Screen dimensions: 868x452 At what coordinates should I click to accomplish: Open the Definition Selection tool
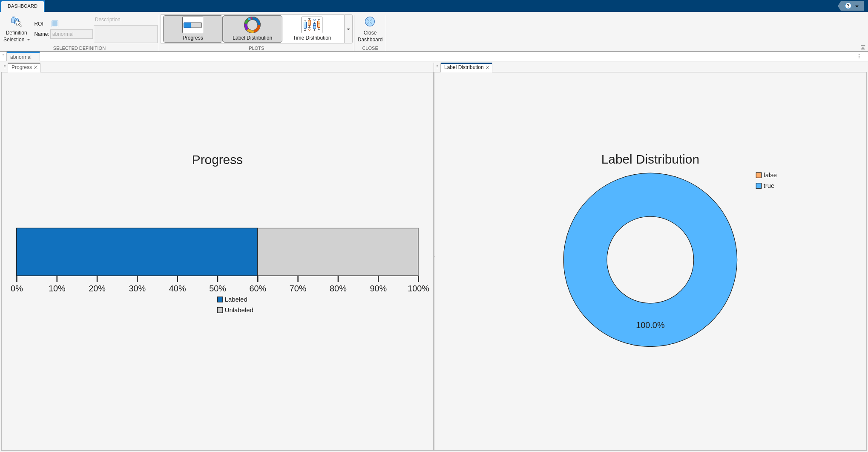[x=17, y=29]
